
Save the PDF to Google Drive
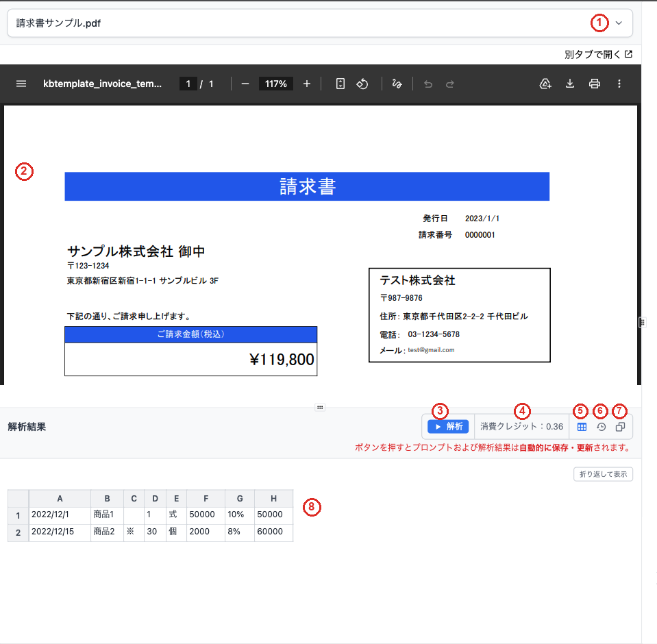pos(545,84)
